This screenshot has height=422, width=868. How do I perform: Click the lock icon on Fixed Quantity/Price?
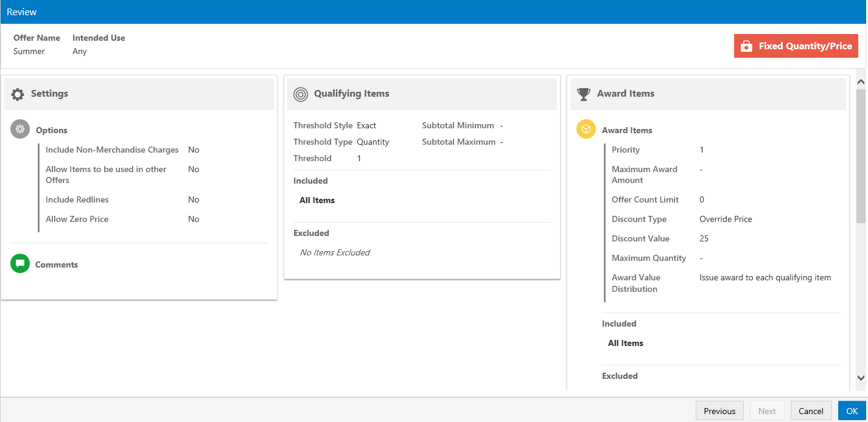point(746,46)
